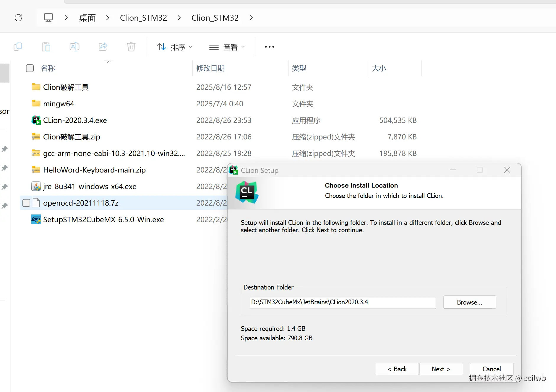Click the Destination Folder path field
The height and width of the screenshot is (392, 556).
click(343, 302)
